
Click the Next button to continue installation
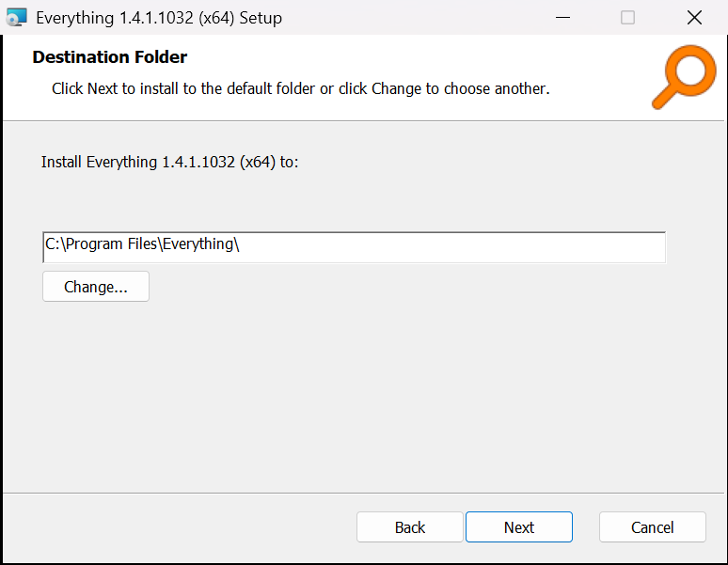click(518, 527)
